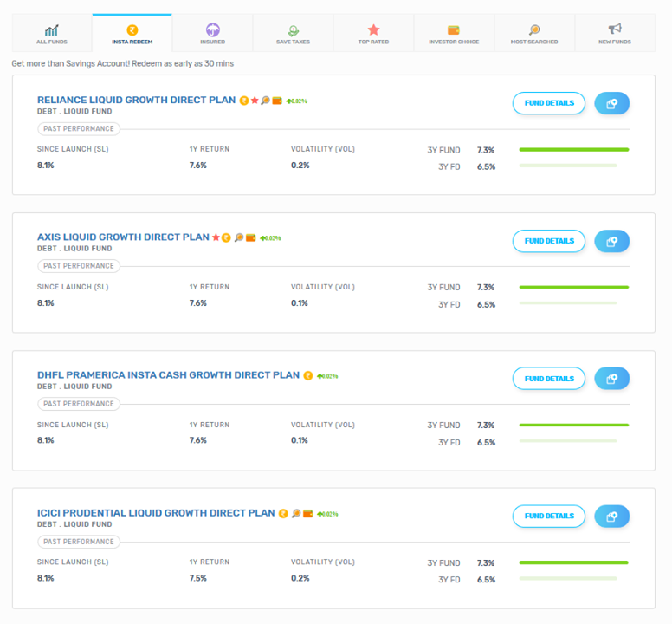The image size is (672, 624).
Task: View Fund Details for ICICI Prudential Liquid
Action: [549, 517]
